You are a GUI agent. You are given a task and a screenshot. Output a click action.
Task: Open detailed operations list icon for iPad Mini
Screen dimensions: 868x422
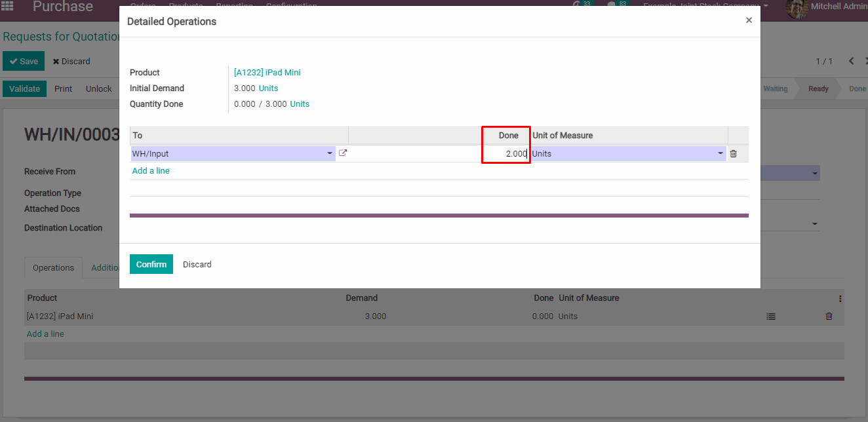coord(771,316)
